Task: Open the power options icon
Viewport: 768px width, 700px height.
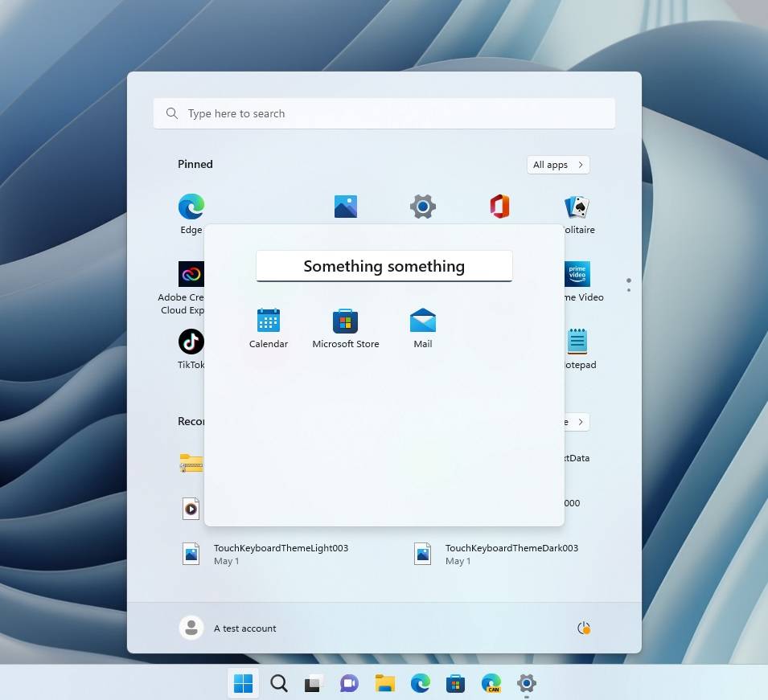Action: point(584,628)
